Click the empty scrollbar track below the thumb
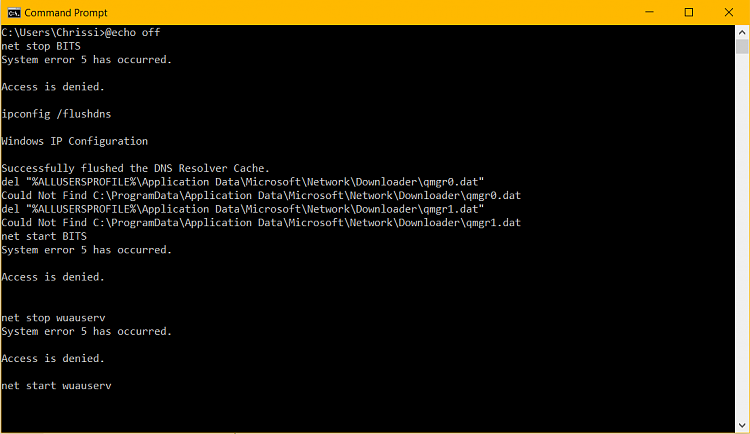 (742, 250)
